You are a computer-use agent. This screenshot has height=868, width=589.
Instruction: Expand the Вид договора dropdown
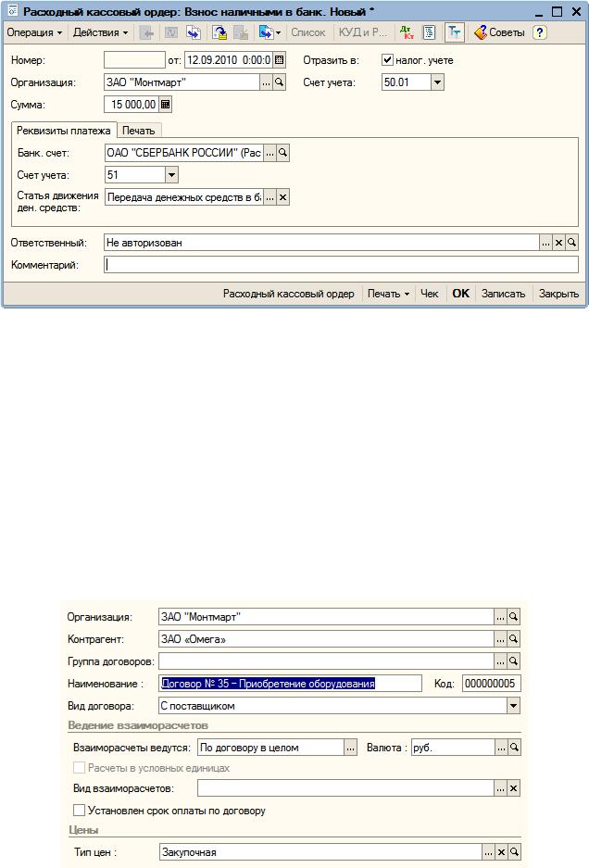point(514,706)
